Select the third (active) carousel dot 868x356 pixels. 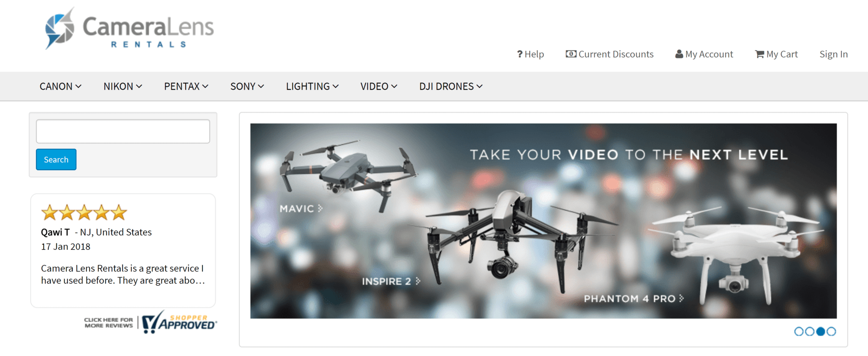click(821, 331)
